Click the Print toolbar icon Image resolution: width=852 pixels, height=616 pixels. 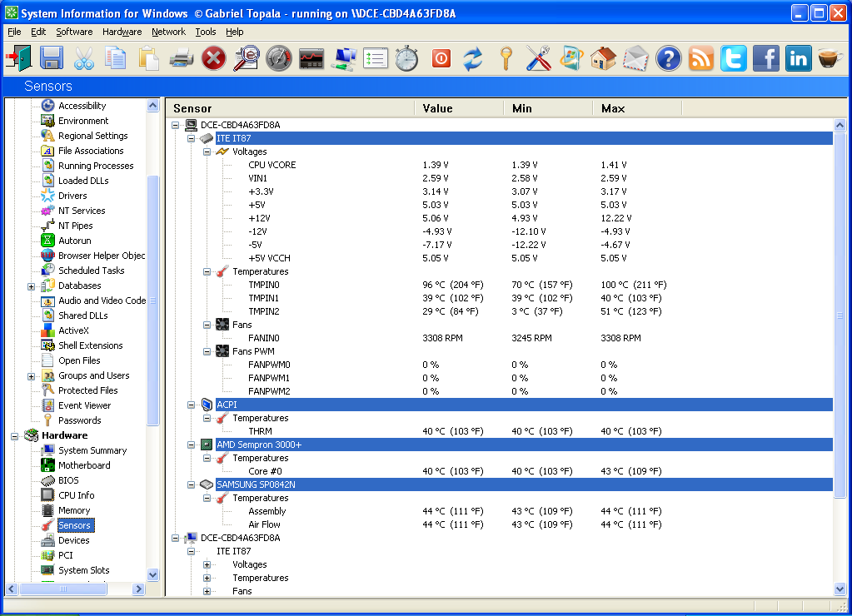pos(182,58)
